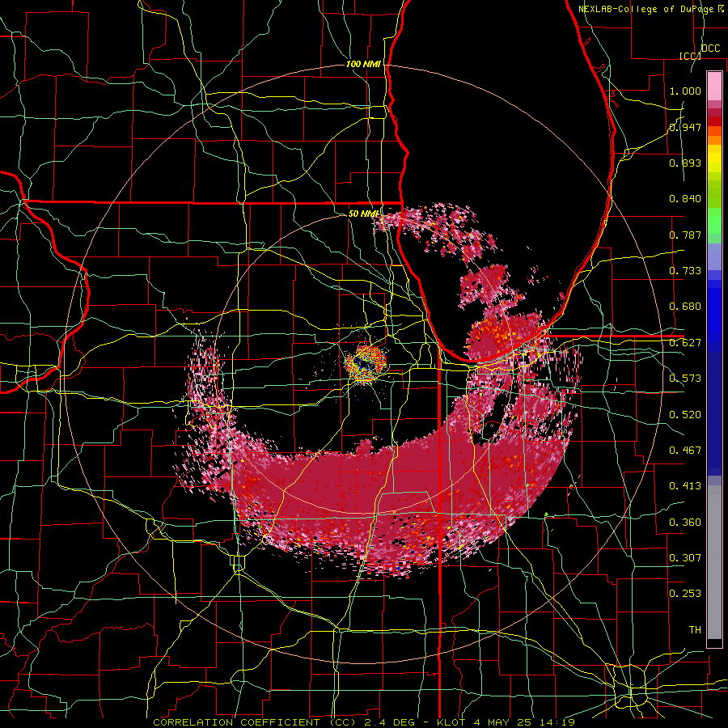
Task: Click the multicolored ground clutter at radar center
Action: point(366,363)
